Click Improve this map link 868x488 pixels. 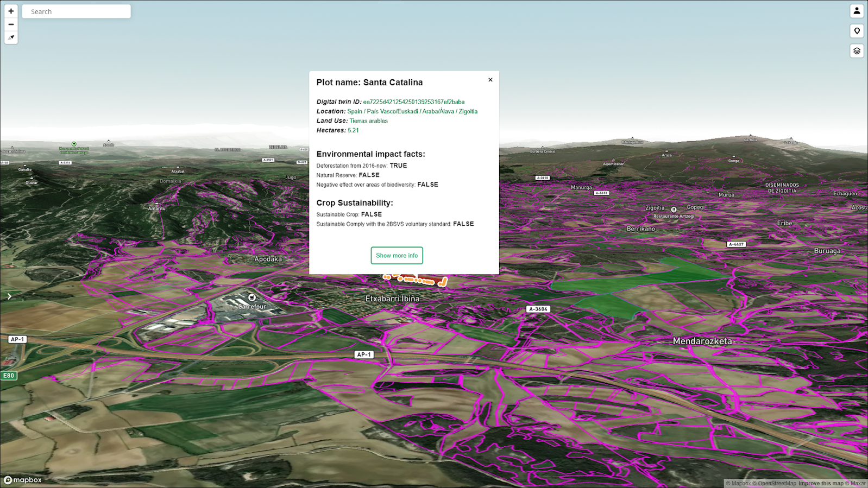coord(821,484)
